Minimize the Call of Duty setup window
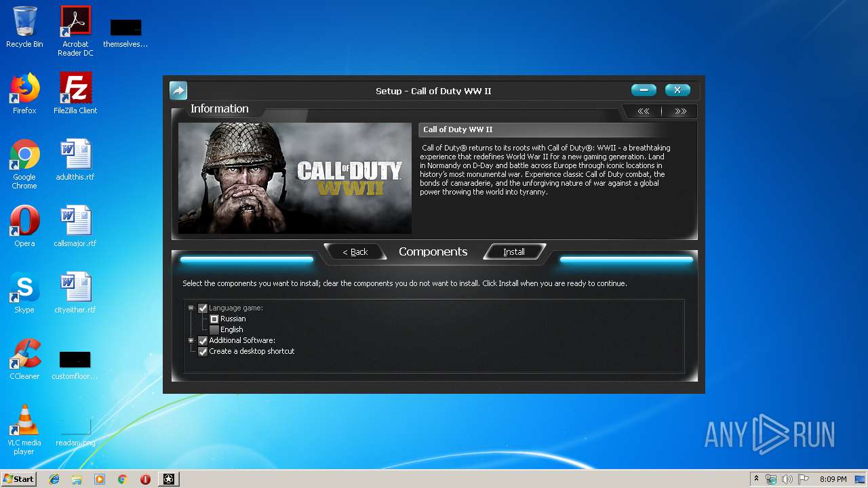868x488 pixels. 644,90
